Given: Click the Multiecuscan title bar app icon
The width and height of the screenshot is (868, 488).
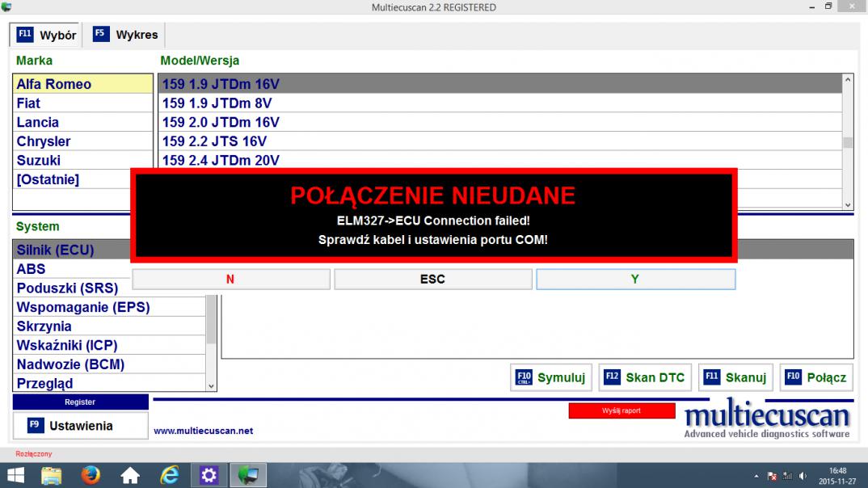Looking at the screenshot, I should [x=6, y=6].
